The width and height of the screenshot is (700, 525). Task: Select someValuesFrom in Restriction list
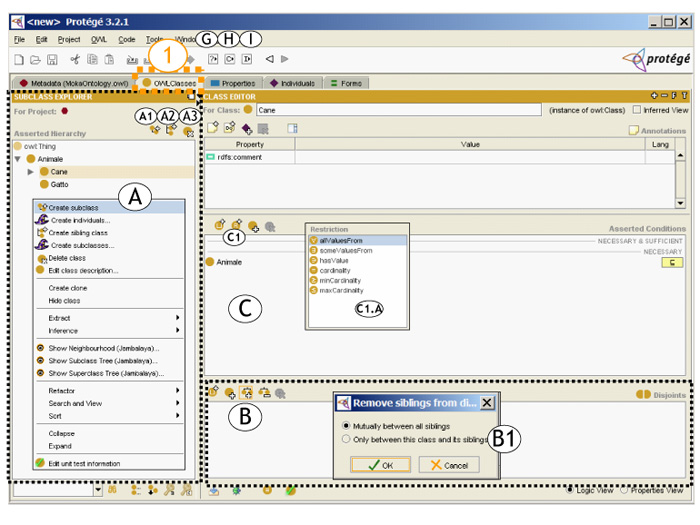[x=358, y=250]
